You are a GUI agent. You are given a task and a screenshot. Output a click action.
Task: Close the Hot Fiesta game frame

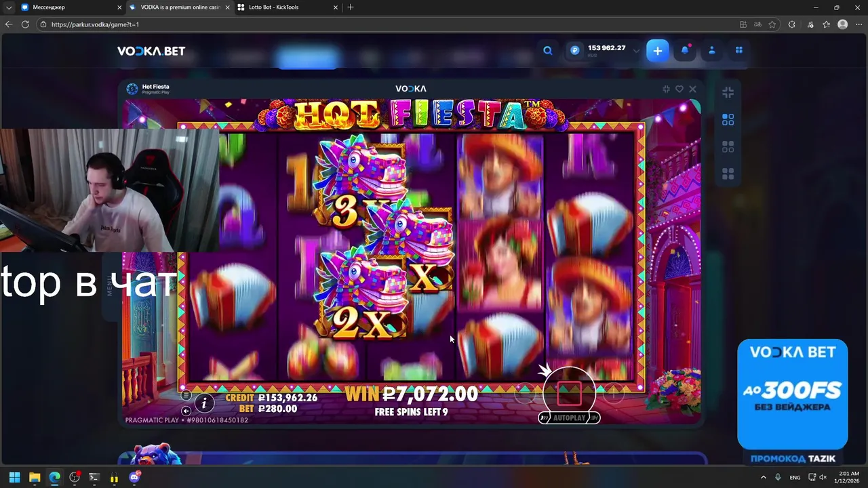pos(692,89)
